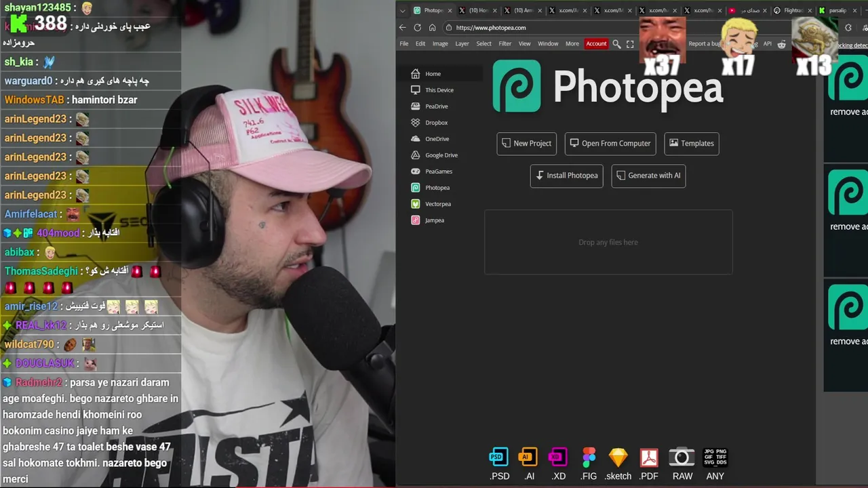Viewport: 868px width, 488px height.
Task: Click the .XD file format icon
Action: (558, 458)
